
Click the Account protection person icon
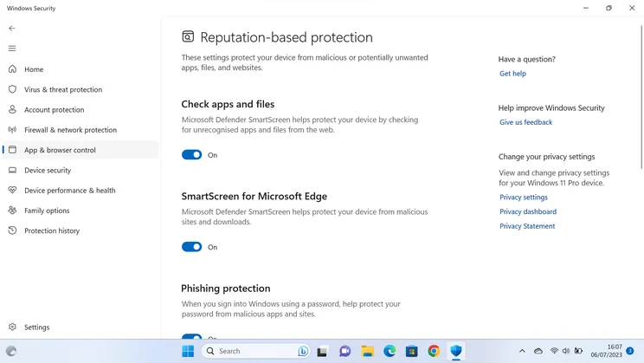(12, 109)
